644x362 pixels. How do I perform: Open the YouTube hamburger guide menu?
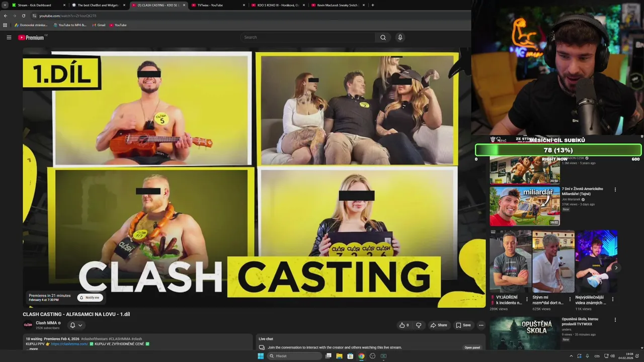[9, 37]
